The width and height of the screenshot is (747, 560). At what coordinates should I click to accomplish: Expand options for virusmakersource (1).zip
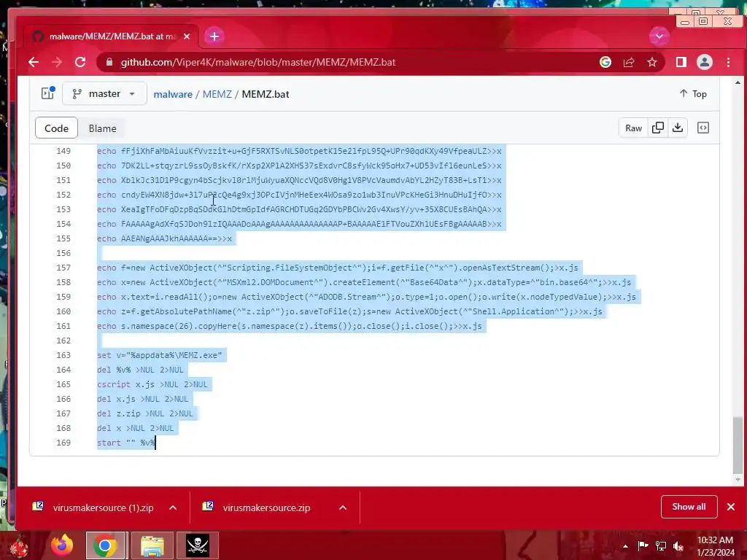pyautogui.click(x=173, y=507)
